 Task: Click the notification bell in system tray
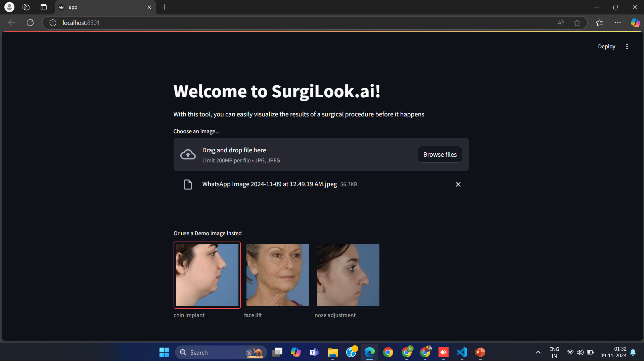(633, 352)
